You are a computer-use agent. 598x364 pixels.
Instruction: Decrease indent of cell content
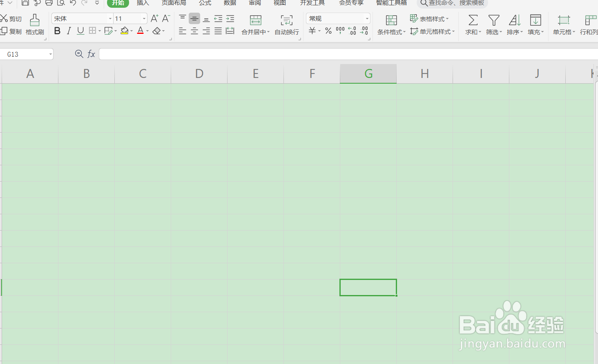(218, 18)
